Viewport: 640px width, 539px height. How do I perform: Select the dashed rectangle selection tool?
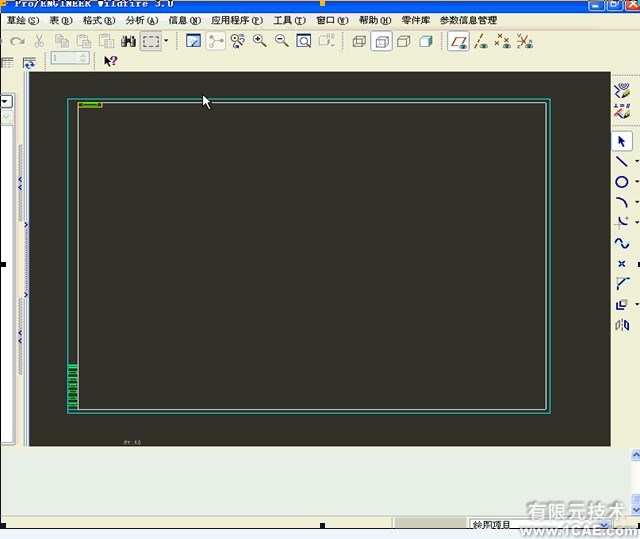(151, 41)
